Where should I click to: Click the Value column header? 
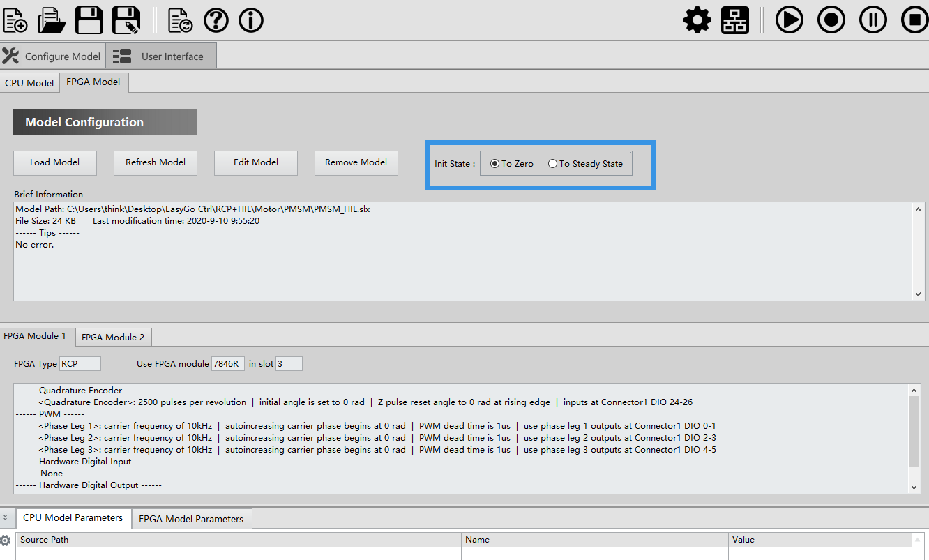[x=817, y=540]
